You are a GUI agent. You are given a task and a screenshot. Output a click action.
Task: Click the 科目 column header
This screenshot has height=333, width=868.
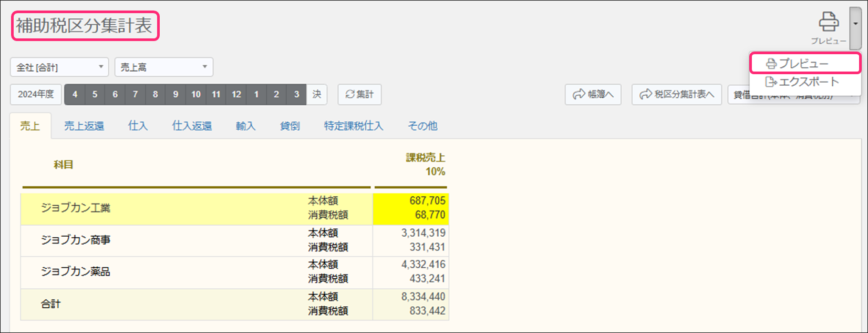tap(64, 165)
